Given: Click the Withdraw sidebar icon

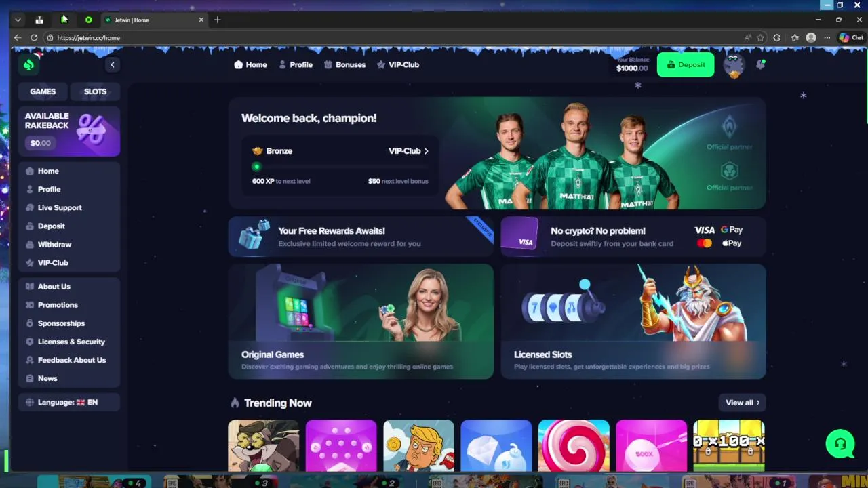Looking at the screenshot, I should 30,244.
